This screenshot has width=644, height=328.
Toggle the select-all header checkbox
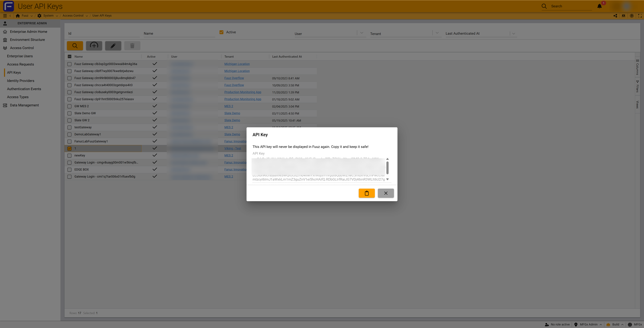[x=69, y=56]
